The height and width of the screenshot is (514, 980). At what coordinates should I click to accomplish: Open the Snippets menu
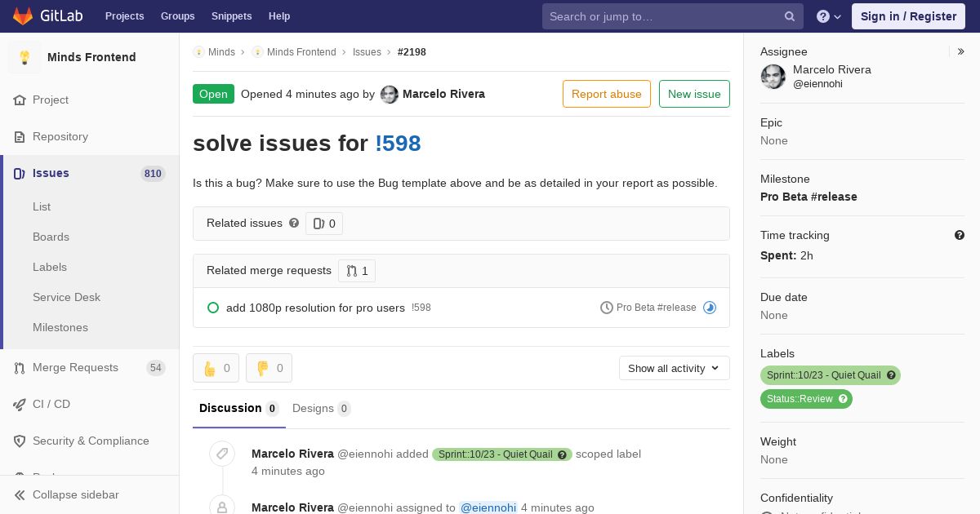point(231,16)
